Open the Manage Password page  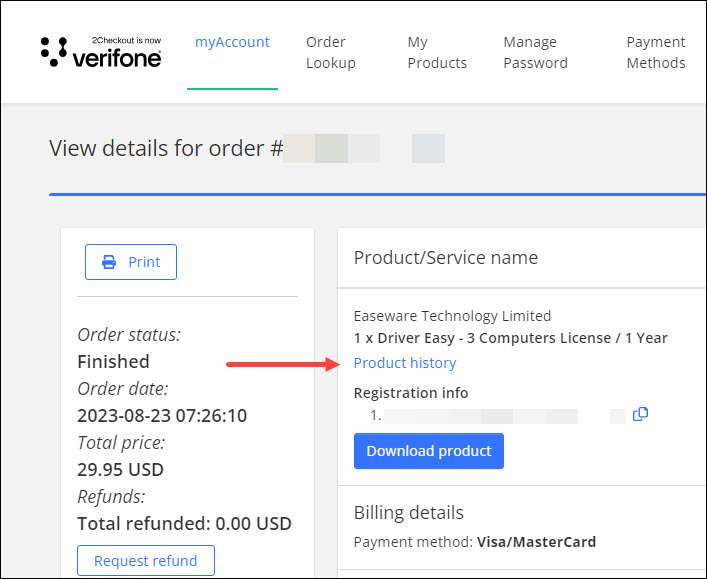535,52
